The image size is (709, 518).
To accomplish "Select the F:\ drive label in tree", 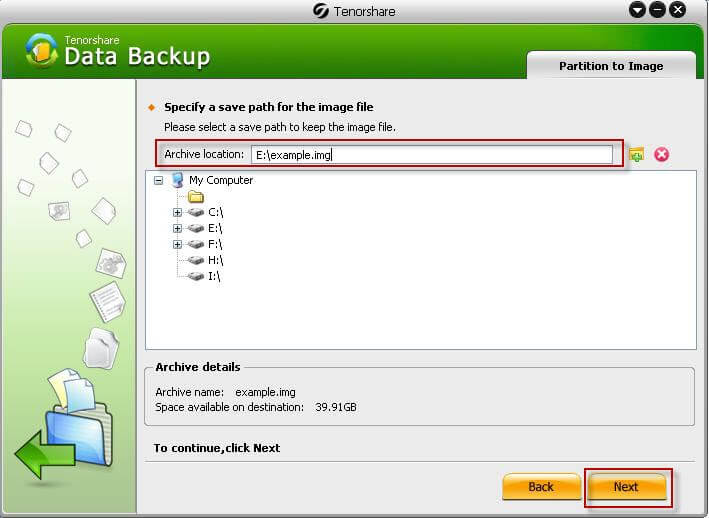I will (215, 244).
